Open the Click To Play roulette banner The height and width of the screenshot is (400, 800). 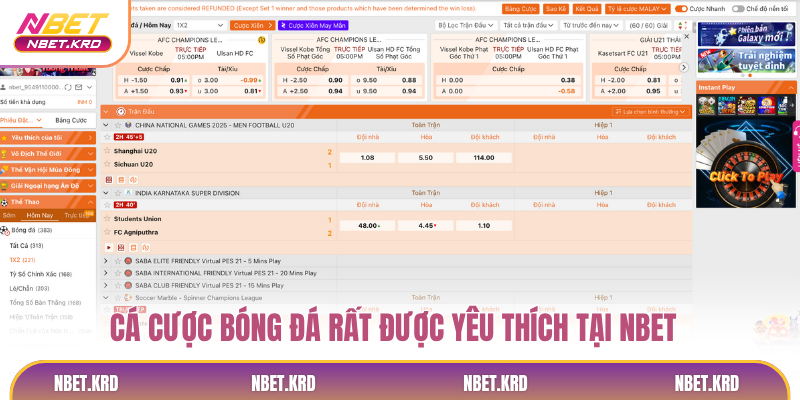click(x=745, y=164)
